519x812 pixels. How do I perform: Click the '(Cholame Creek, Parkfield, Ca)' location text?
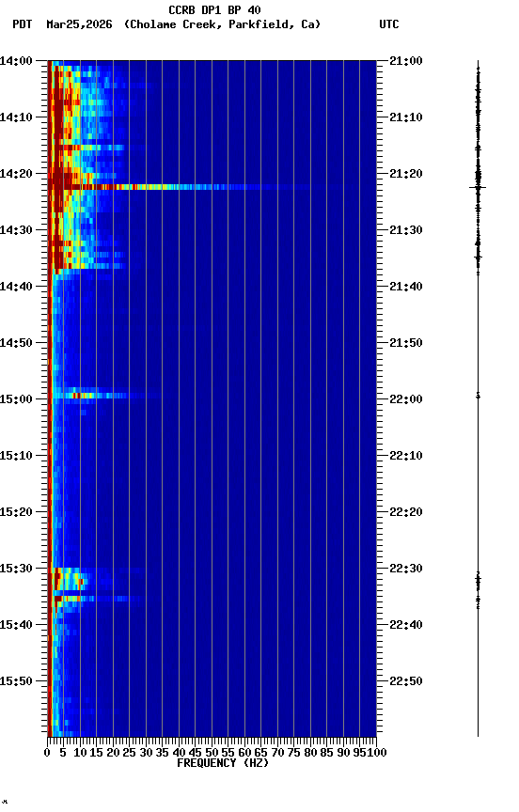pyautogui.click(x=222, y=24)
